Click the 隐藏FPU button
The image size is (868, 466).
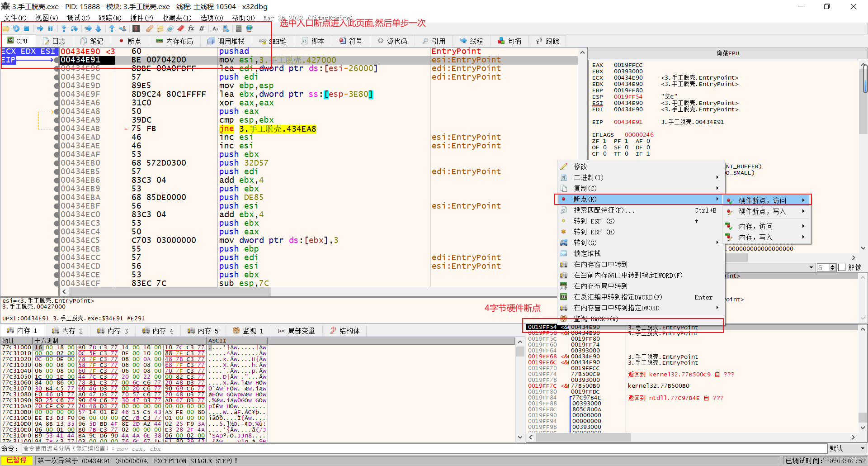[x=727, y=53]
